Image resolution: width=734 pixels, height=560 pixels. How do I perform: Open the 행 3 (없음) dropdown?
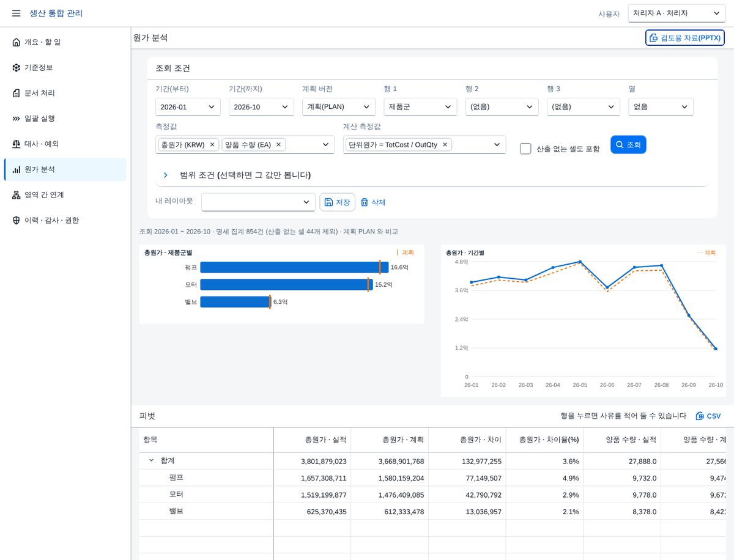click(x=584, y=107)
